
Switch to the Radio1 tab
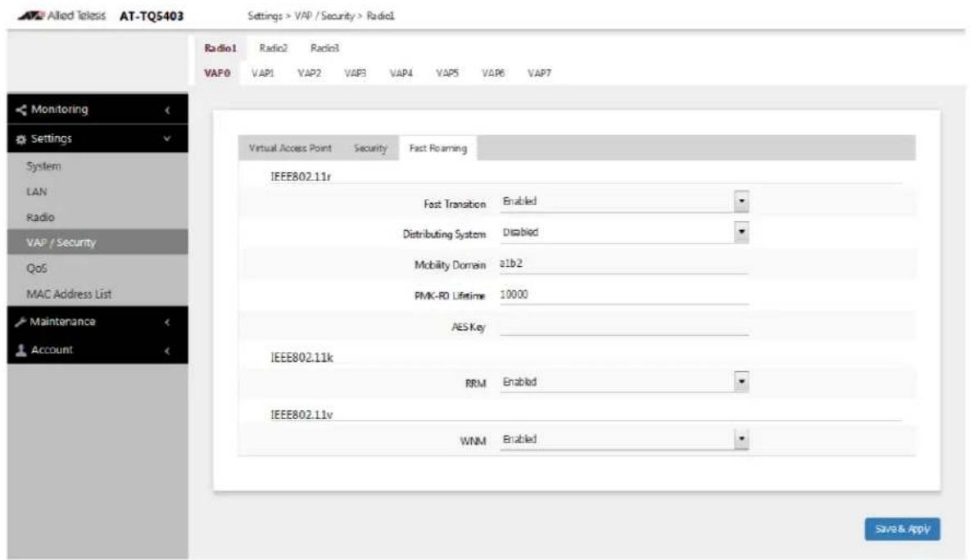[x=220, y=48]
